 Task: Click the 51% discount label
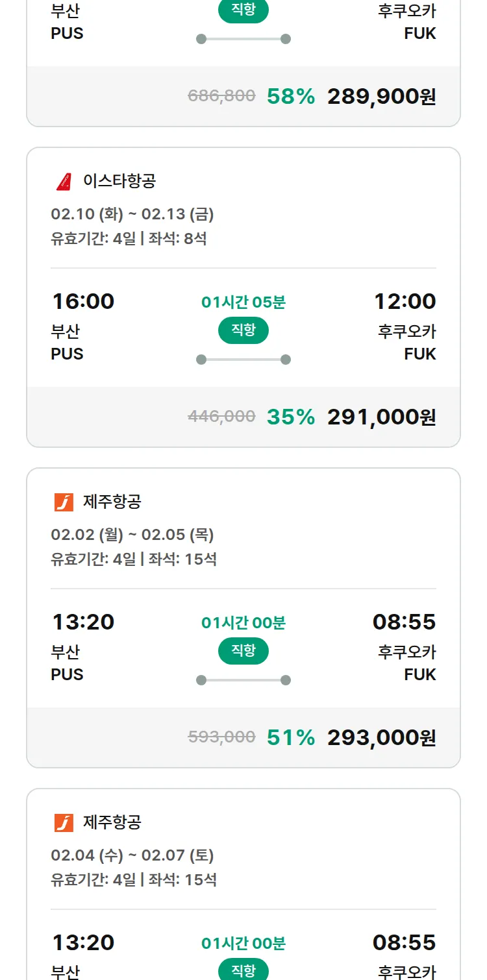pos(291,737)
